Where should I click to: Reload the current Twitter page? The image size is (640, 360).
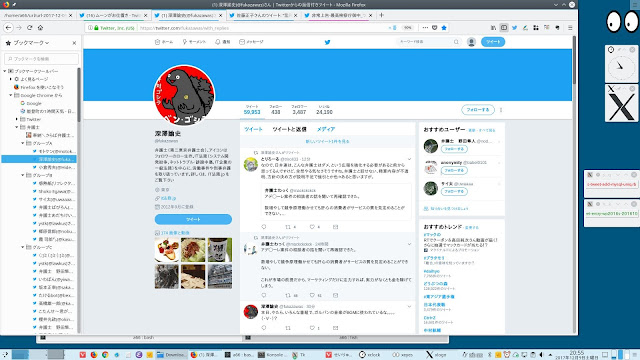tap(29, 28)
